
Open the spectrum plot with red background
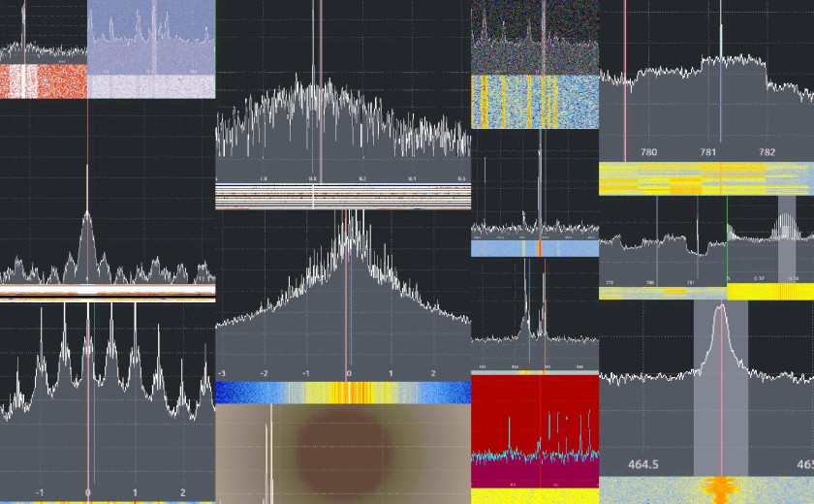coord(535,431)
